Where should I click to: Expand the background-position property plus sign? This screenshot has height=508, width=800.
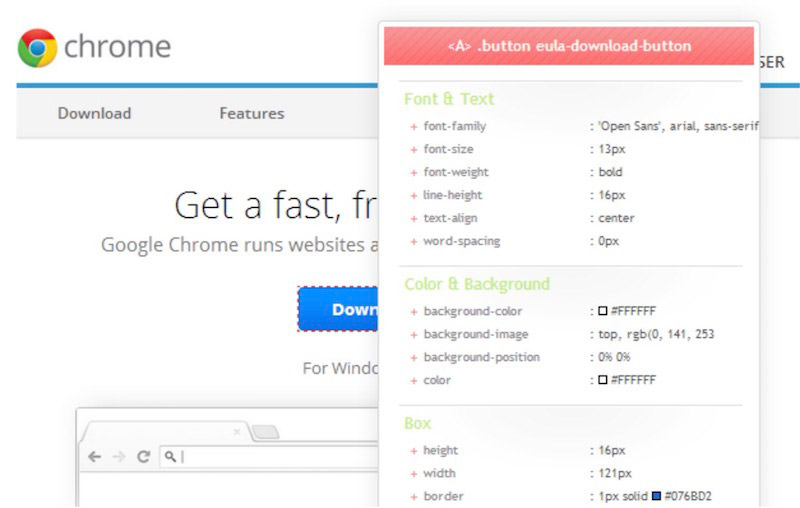[414, 358]
